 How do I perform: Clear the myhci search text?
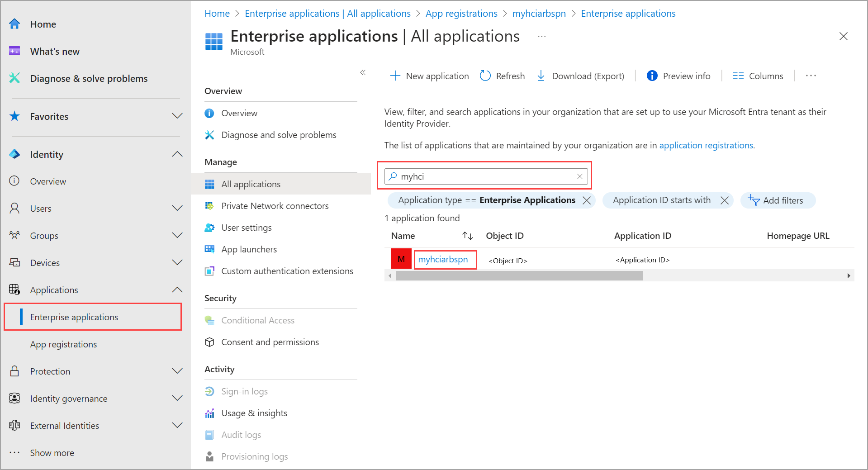[x=579, y=176]
